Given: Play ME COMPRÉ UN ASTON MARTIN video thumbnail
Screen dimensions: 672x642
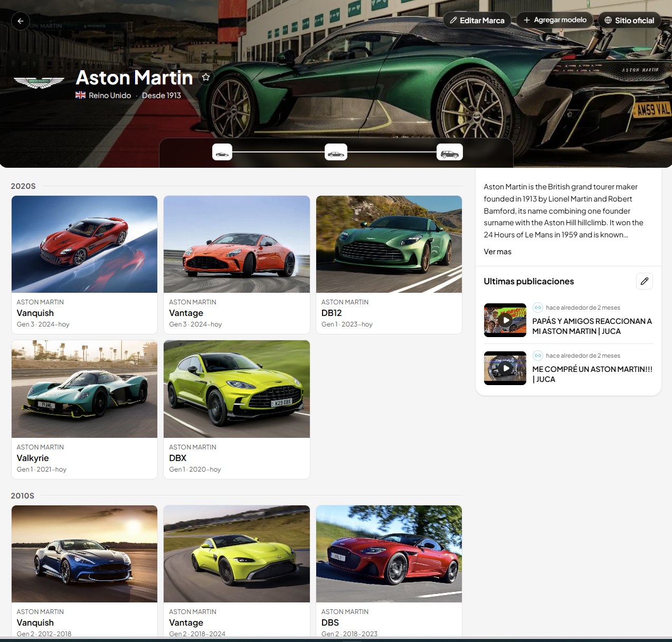Looking at the screenshot, I should coord(505,368).
